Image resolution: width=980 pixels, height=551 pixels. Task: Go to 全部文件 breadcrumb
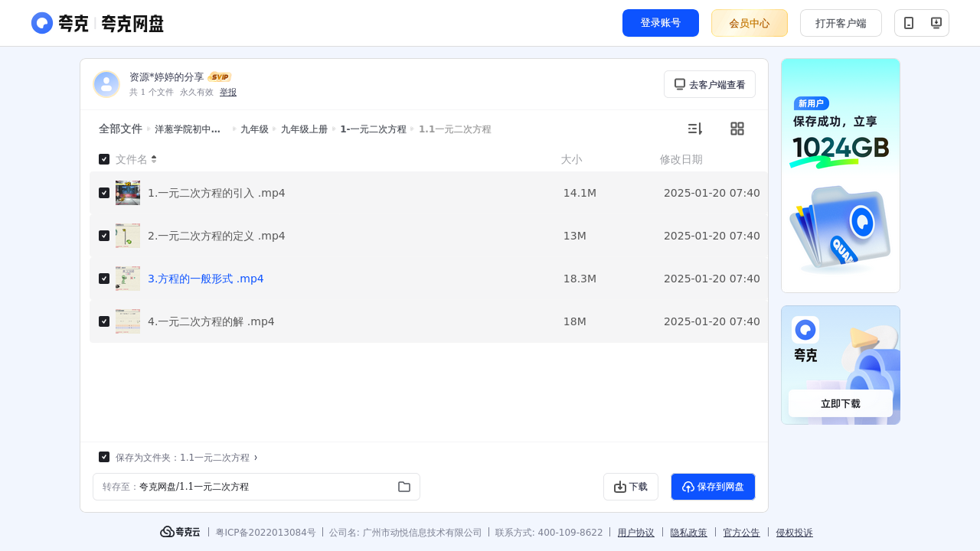(x=120, y=129)
